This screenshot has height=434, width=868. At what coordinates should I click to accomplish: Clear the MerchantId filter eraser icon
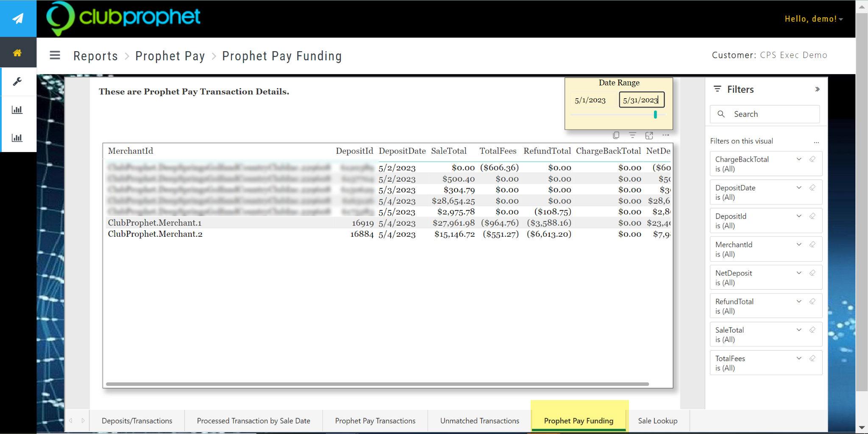(812, 244)
